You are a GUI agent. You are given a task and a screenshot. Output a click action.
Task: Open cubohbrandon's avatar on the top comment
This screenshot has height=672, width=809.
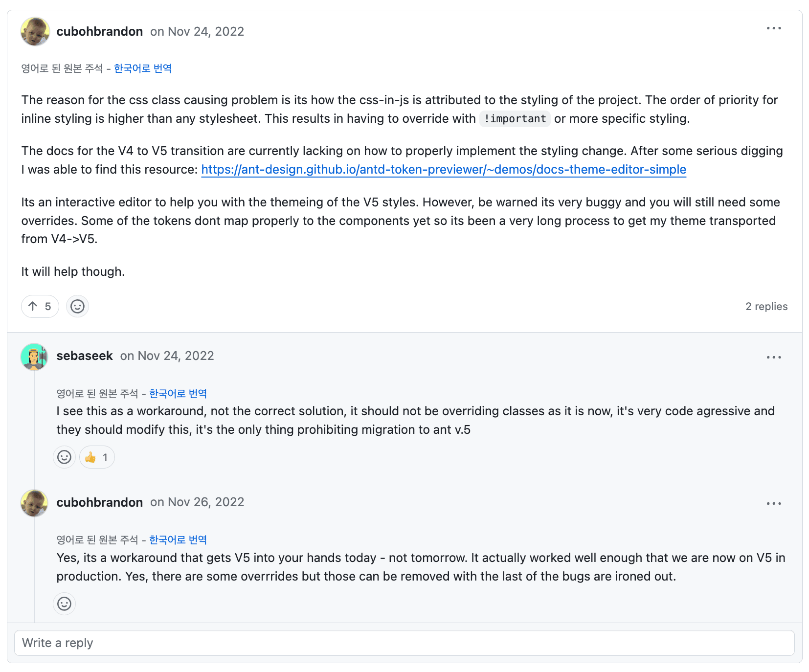point(35,32)
